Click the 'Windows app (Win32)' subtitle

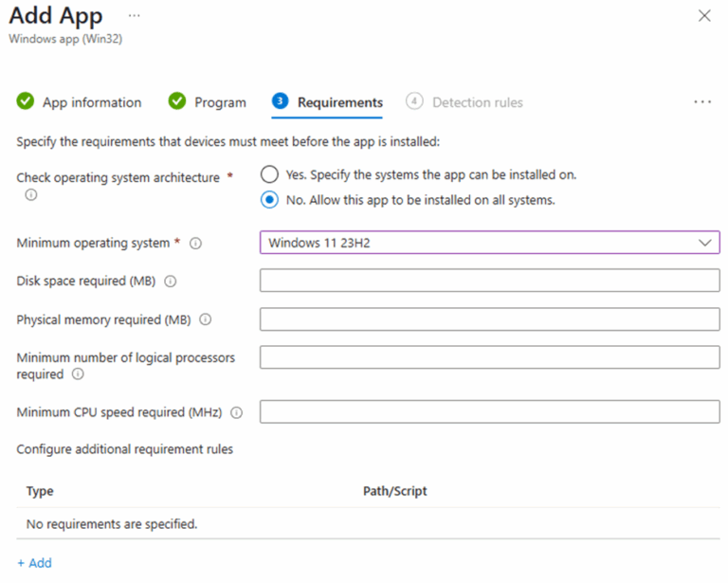click(x=65, y=39)
